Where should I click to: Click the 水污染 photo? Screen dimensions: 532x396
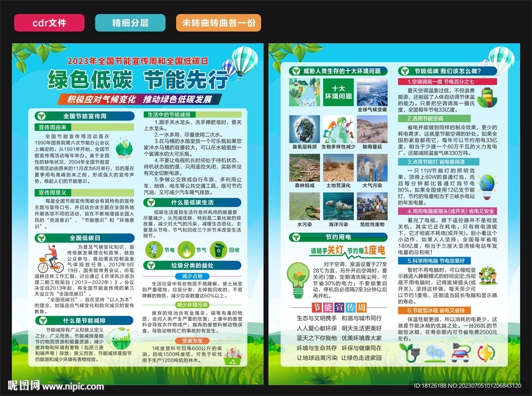coord(304,206)
